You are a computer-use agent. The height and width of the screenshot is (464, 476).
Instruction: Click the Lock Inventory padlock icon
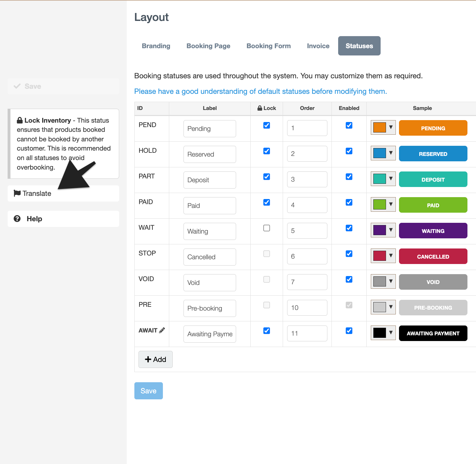(20, 120)
